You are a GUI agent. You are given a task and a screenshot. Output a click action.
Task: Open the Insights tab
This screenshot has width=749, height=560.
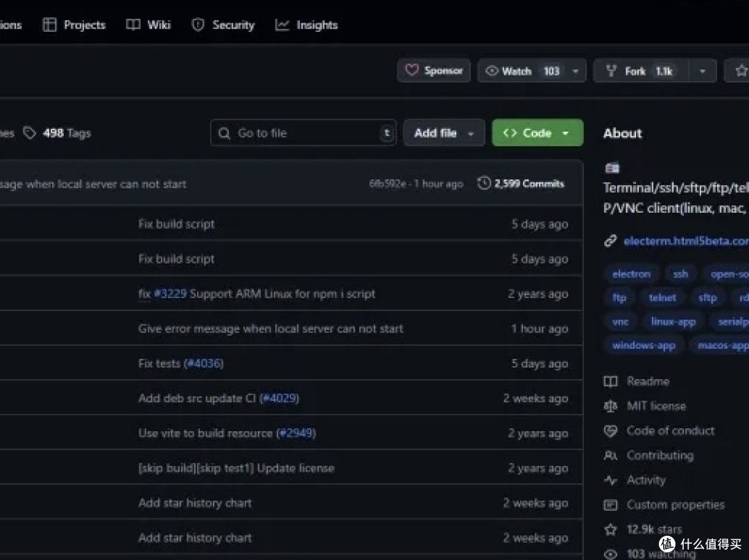[x=307, y=25]
